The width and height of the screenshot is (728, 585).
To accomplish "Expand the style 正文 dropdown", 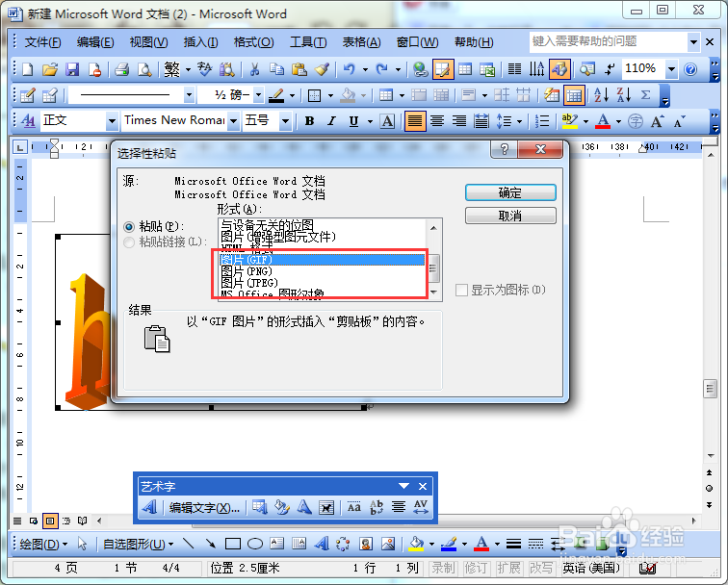I will (x=112, y=121).
